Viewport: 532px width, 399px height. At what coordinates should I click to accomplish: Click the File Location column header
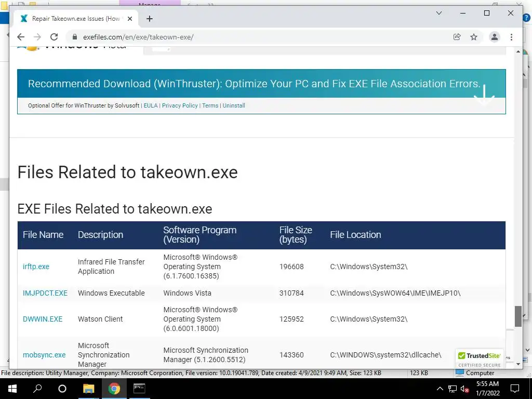(x=355, y=235)
